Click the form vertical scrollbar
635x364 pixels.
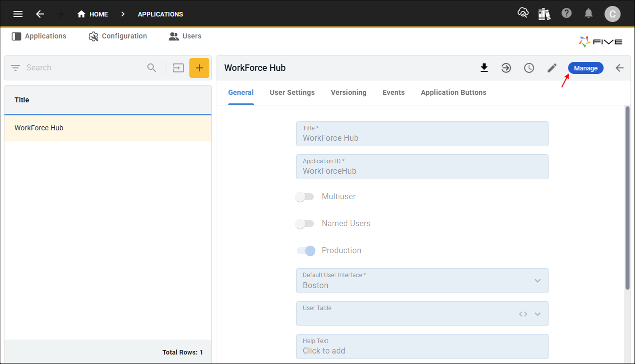(628, 198)
